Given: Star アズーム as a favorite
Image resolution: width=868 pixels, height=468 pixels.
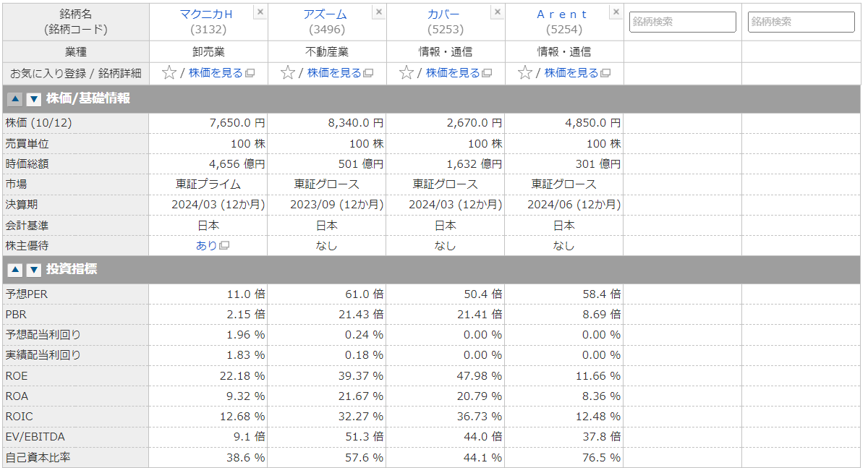Looking at the screenshot, I should pyautogui.click(x=288, y=72).
